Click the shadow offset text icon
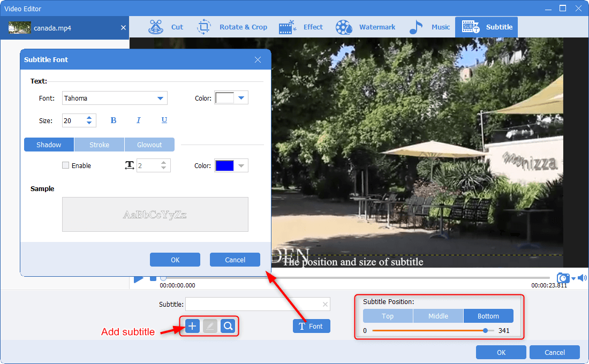 point(129,165)
